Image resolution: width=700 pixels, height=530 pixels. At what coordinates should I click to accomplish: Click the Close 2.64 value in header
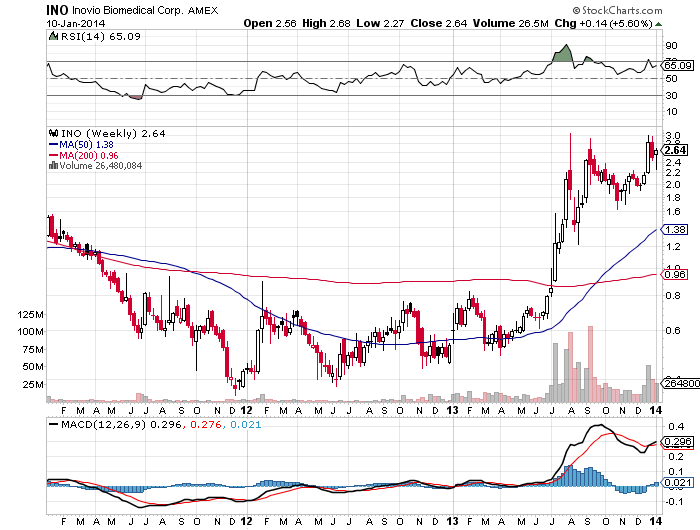[x=438, y=23]
